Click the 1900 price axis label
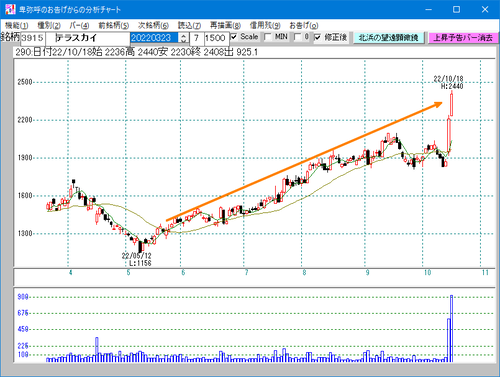500x377 pixels. (25, 158)
